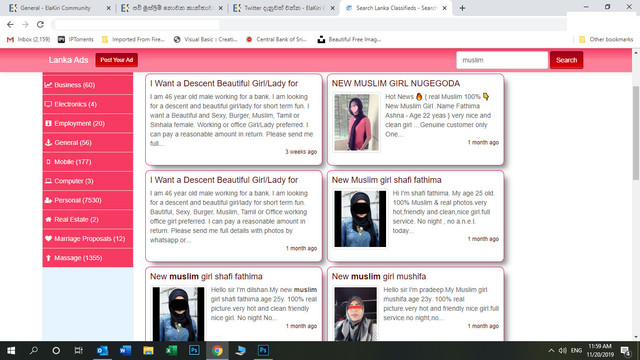Open Task View on the taskbar

click(78, 351)
